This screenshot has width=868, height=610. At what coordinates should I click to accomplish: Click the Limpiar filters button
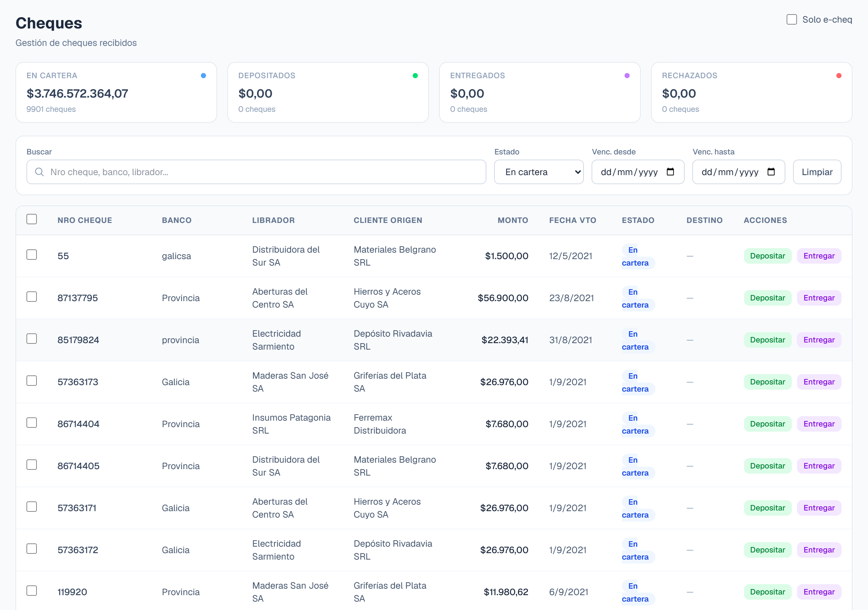[x=817, y=172]
